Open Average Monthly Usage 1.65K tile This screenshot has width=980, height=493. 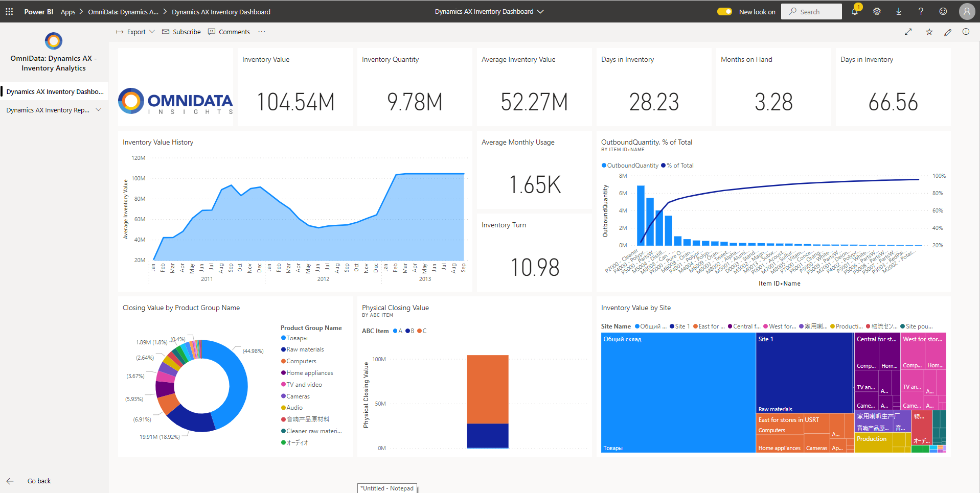click(x=534, y=170)
